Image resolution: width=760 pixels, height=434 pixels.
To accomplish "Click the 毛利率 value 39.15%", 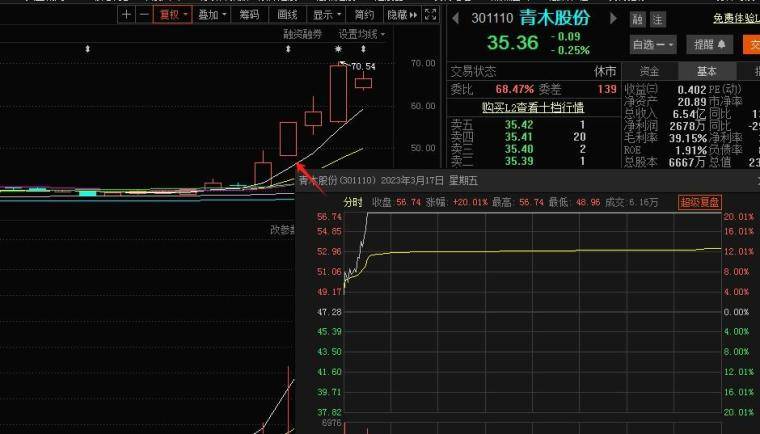I will (688, 138).
